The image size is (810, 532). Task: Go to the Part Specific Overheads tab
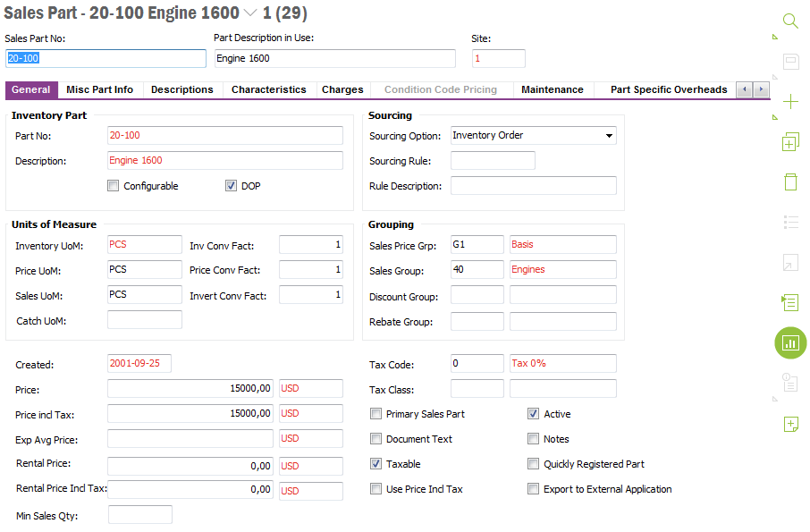tap(668, 89)
